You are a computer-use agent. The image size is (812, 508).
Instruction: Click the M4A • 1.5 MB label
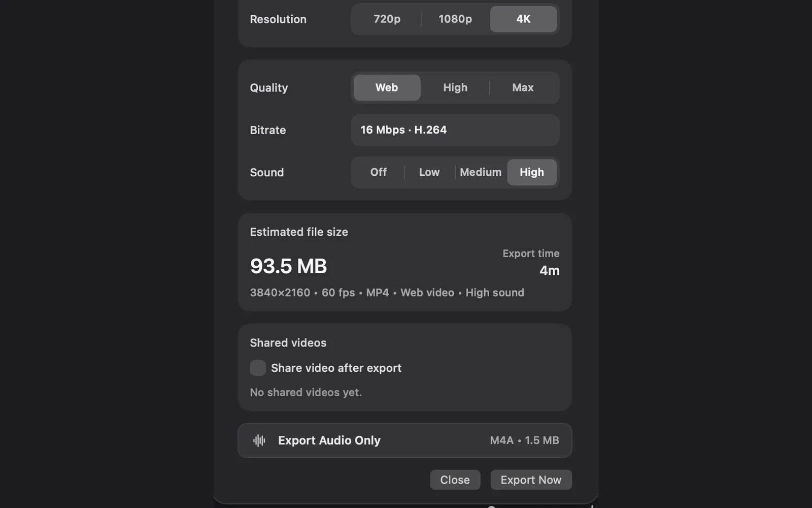525,440
